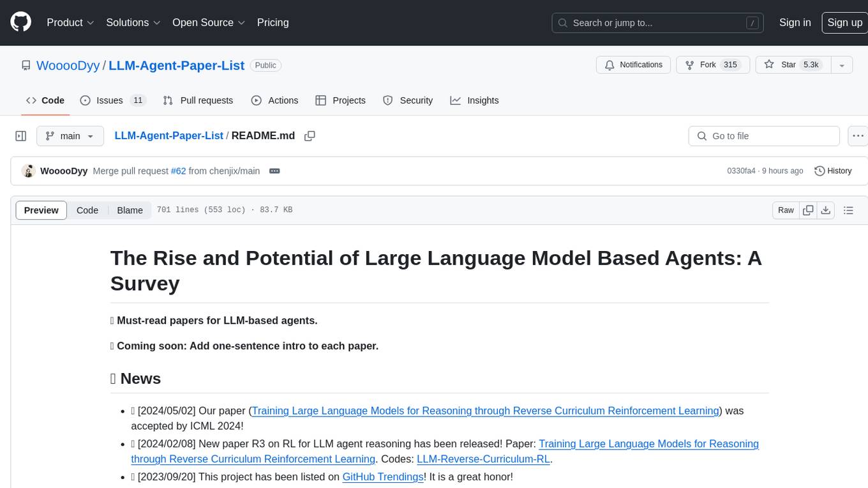Open the GitHub homepage logo
The image size is (868, 488).
(x=20, y=22)
